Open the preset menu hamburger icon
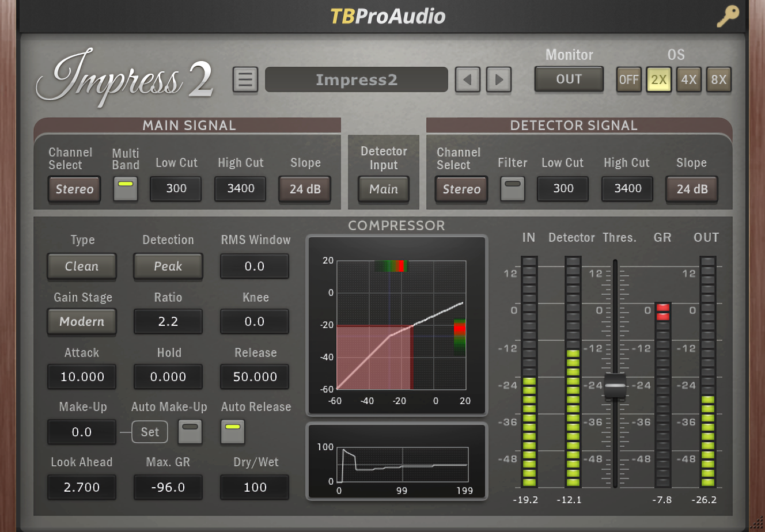Viewport: 765px width, 532px height. [x=245, y=79]
